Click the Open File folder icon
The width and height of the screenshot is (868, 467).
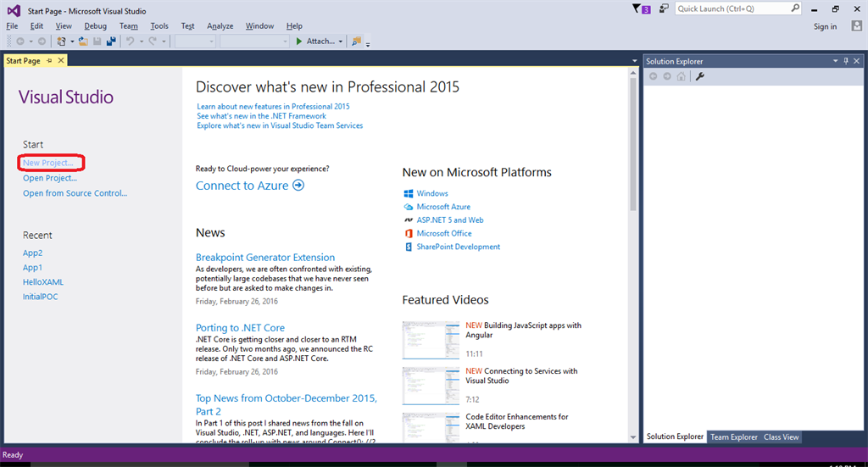click(83, 42)
